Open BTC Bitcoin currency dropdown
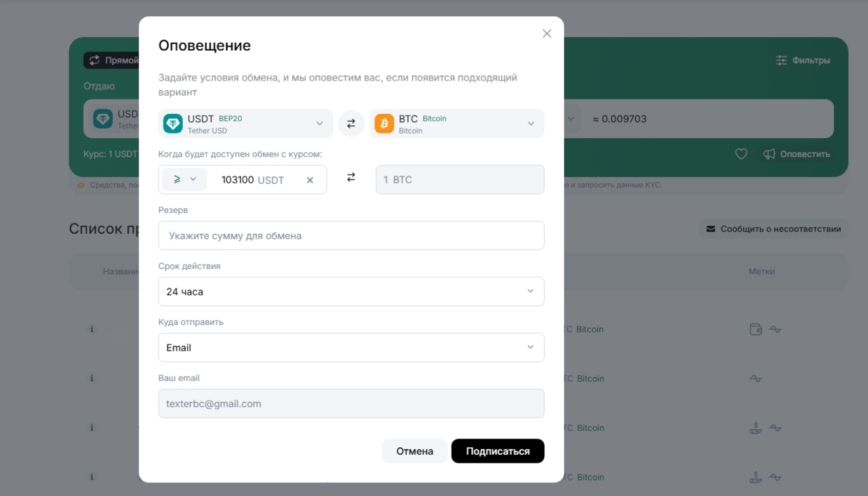 456,124
